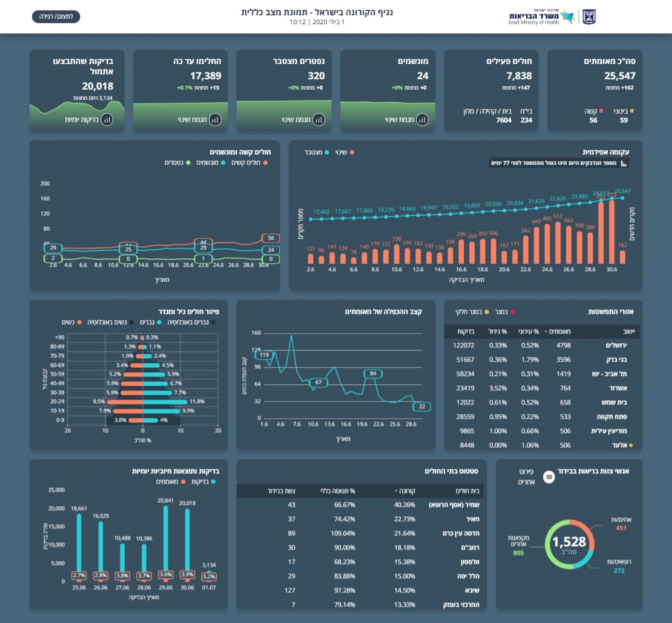
Task: Click red curfew legend dot
Action: pyautogui.click(x=513, y=312)
